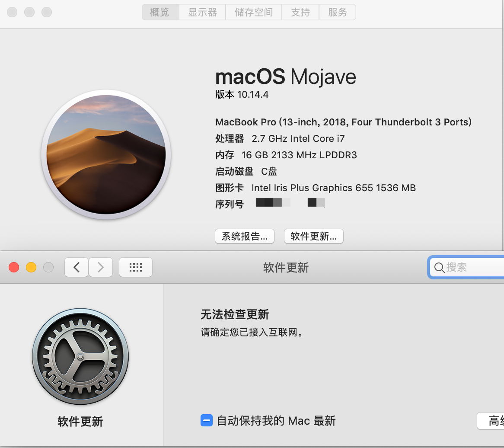Focus the 搜索 search field
504x448 pixels.
[467, 267]
